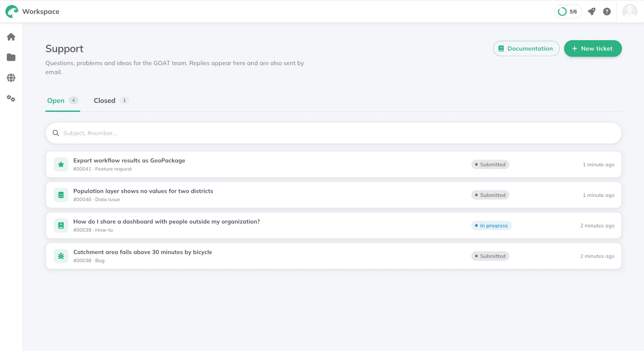Click the Workspace title text
This screenshot has height=351, width=644.
[x=41, y=12]
